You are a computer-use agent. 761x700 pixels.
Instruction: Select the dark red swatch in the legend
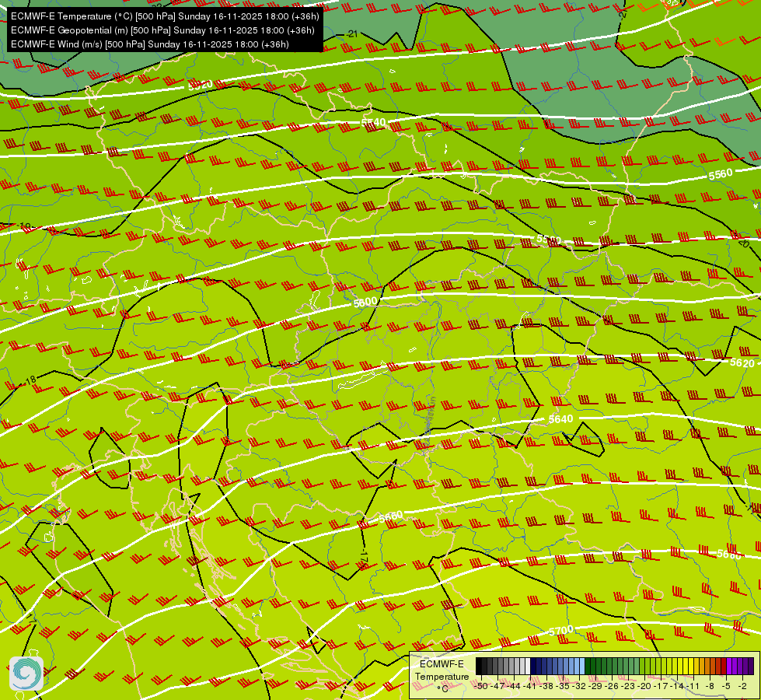click(724, 666)
